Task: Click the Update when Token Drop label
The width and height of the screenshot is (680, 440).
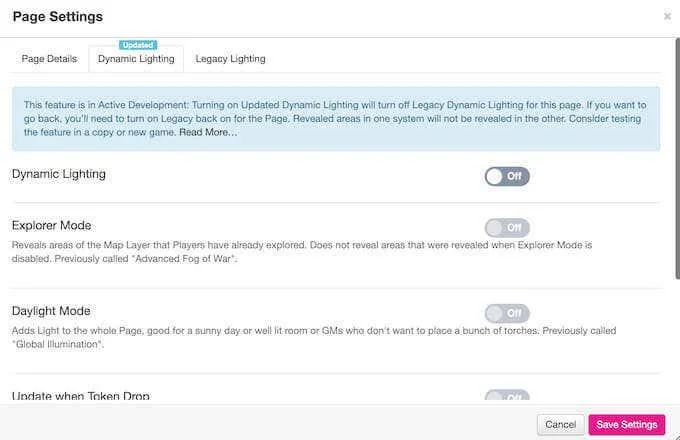Action: pos(81,396)
